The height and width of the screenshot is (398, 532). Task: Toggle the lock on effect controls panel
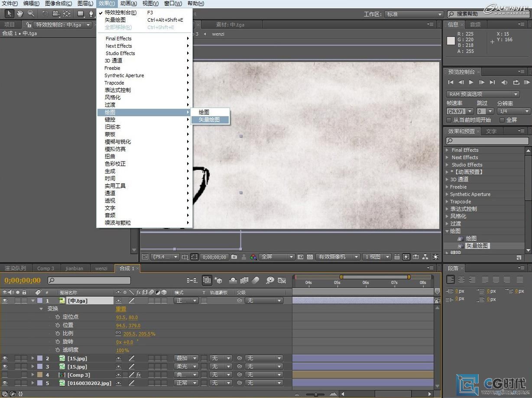coord(29,25)
